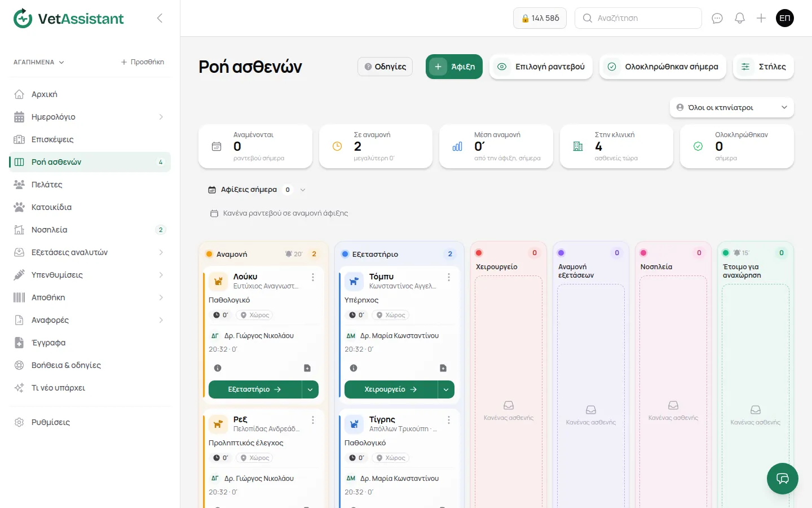Image resolution: width=812 pixels, height=508 pixels.
Task: Toggle Ολοκληρώθηκαν σήμερα view
Action: click(x=663, y=67)
